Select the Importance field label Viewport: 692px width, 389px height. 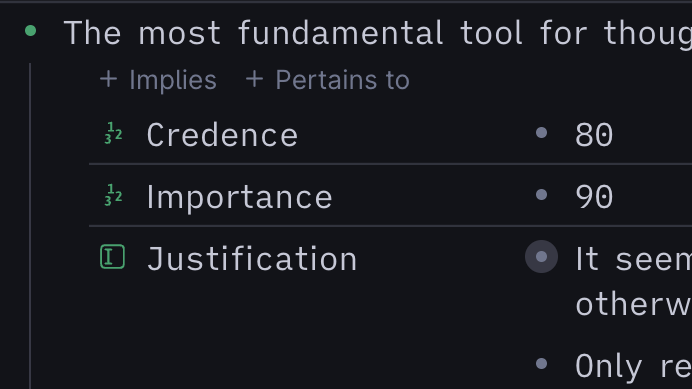(x=240, y=197)
